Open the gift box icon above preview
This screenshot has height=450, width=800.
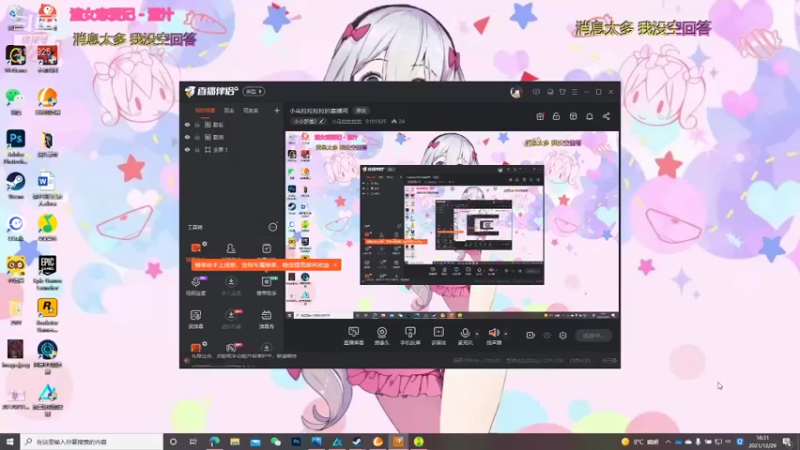point(540,116)
